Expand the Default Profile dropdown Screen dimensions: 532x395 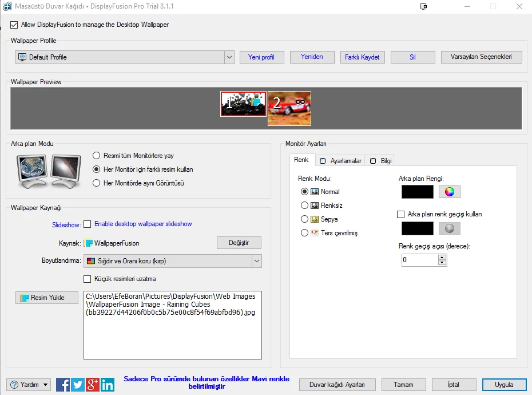pyautogui.click(x=229, y=57)
